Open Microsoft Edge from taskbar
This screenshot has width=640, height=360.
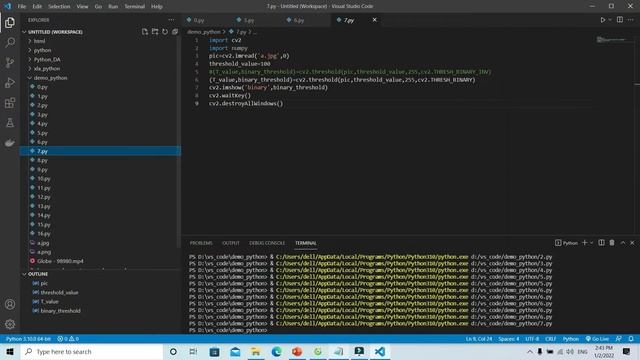coord(276,351)
